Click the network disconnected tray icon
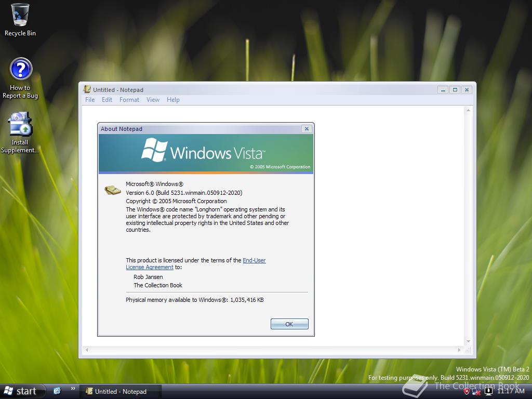 (x=476, y=392)
